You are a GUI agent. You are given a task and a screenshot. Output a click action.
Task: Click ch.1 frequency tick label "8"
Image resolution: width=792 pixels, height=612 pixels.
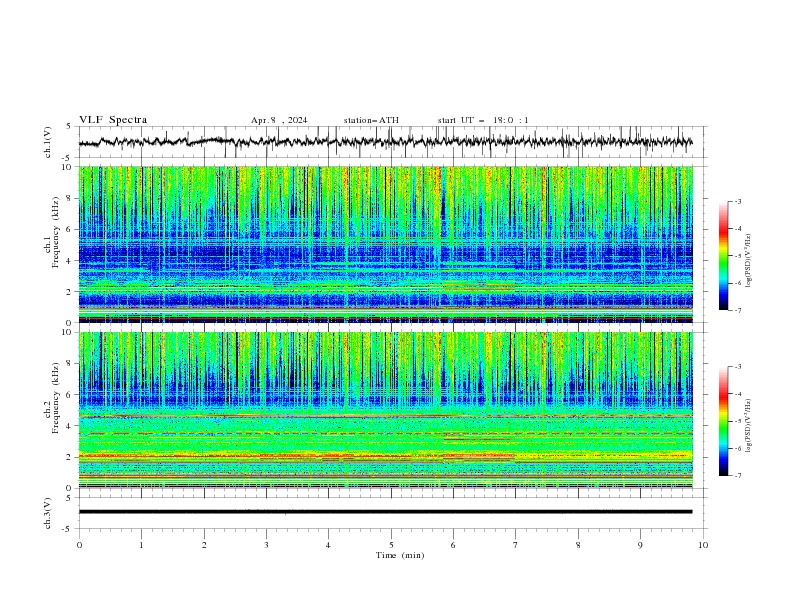70,198
